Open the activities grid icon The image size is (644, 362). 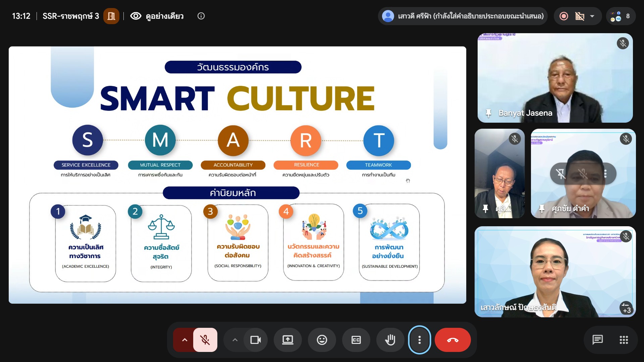coord(624,340)
